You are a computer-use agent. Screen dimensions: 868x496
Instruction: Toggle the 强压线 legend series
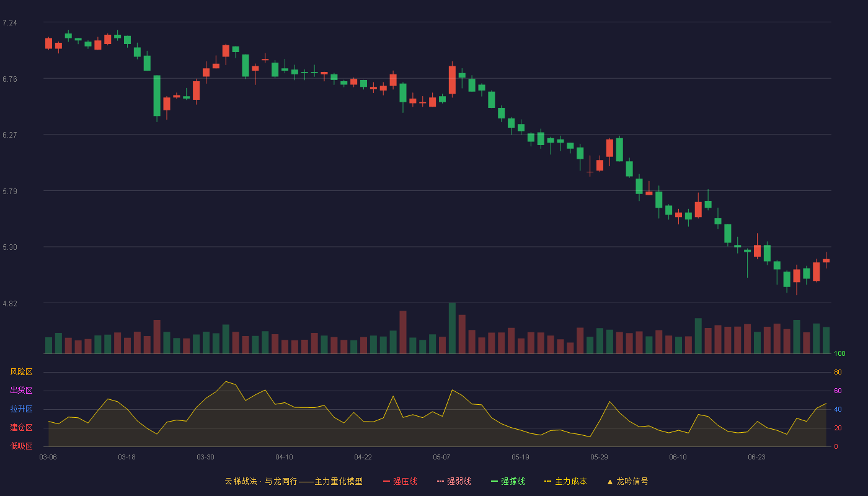pos(400,481)
